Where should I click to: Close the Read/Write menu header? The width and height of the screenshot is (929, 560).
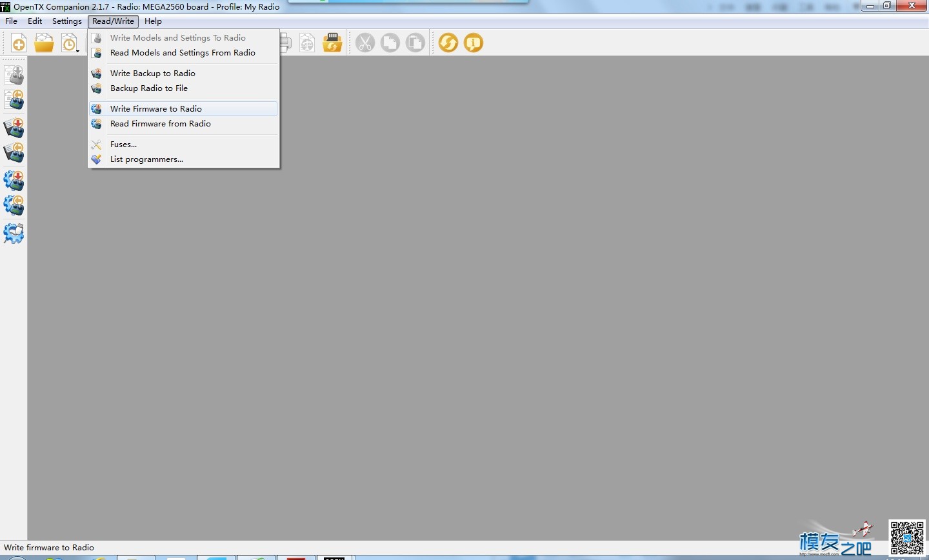coord(114,21)
